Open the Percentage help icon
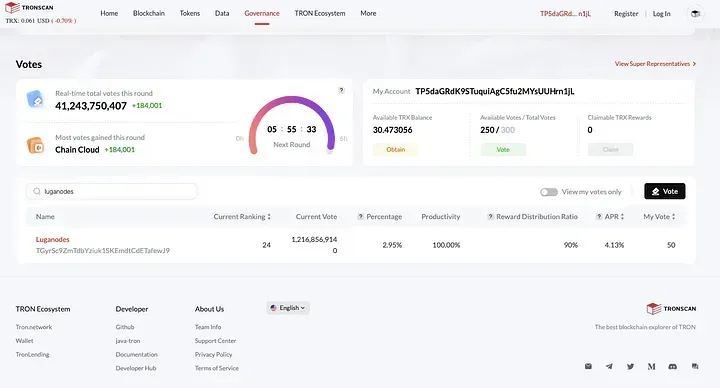720x388 pixels. tap(360, 217)
